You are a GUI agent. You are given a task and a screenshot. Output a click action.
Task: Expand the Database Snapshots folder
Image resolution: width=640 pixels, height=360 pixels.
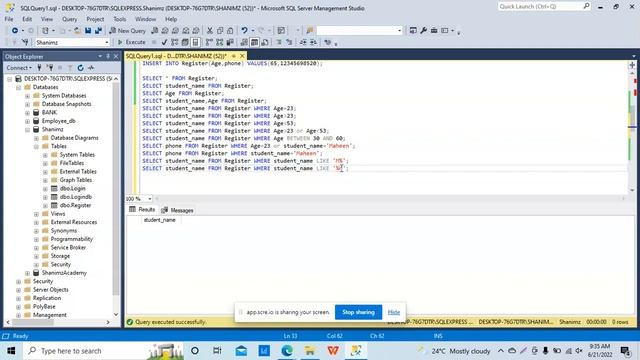[27, 104]
